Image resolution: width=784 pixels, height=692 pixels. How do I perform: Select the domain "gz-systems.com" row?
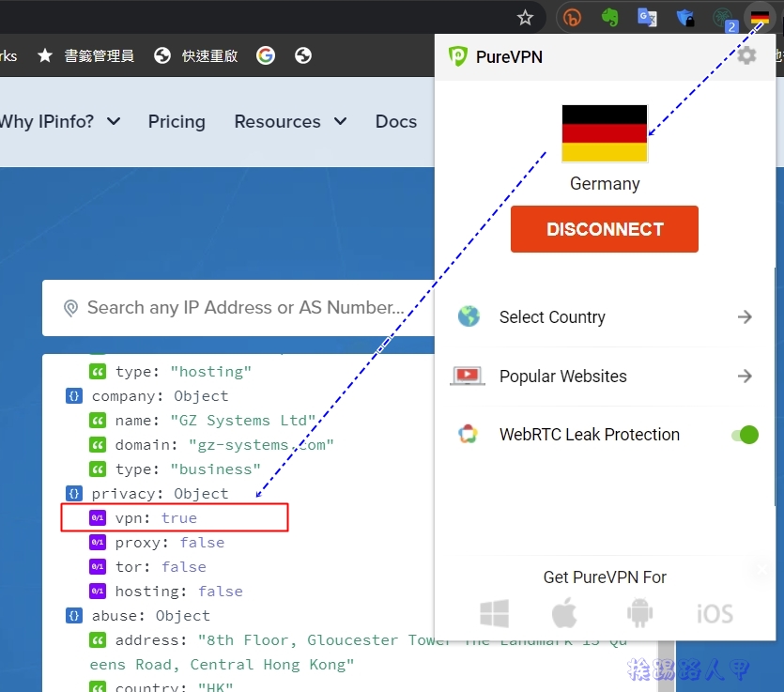click(211, 445)
